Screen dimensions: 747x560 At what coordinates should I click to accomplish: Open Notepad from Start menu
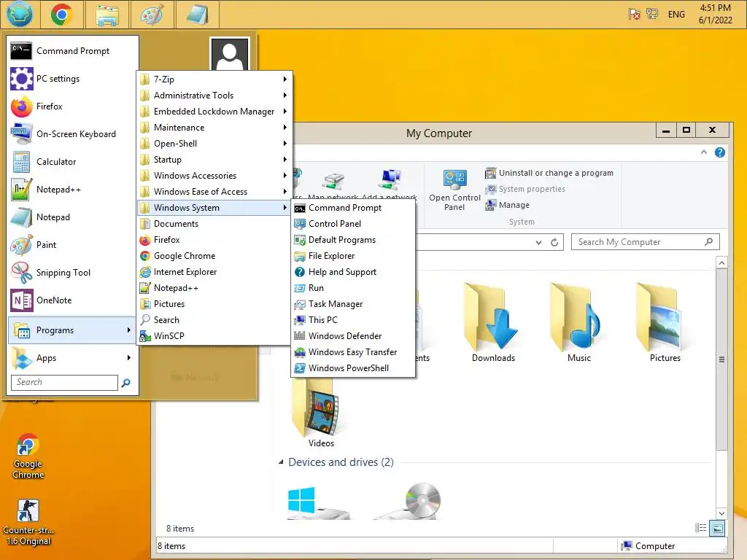[72, 217]
